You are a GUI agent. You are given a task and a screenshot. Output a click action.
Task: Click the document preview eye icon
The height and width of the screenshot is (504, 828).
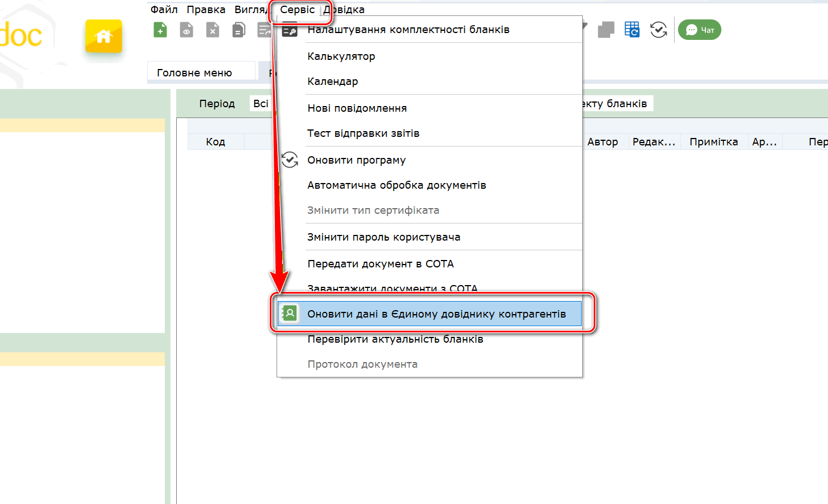[x=186, y=30]
